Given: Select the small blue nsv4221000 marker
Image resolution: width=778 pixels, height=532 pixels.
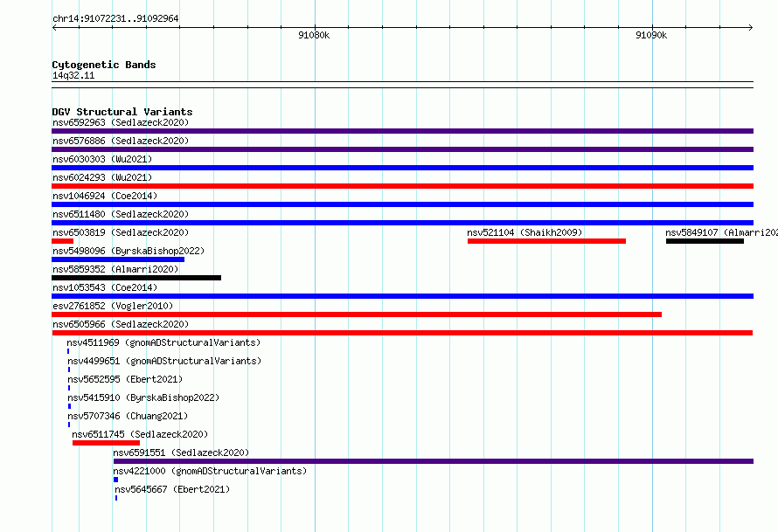Looking at the screenshot, I should click(x=116, y=480).
